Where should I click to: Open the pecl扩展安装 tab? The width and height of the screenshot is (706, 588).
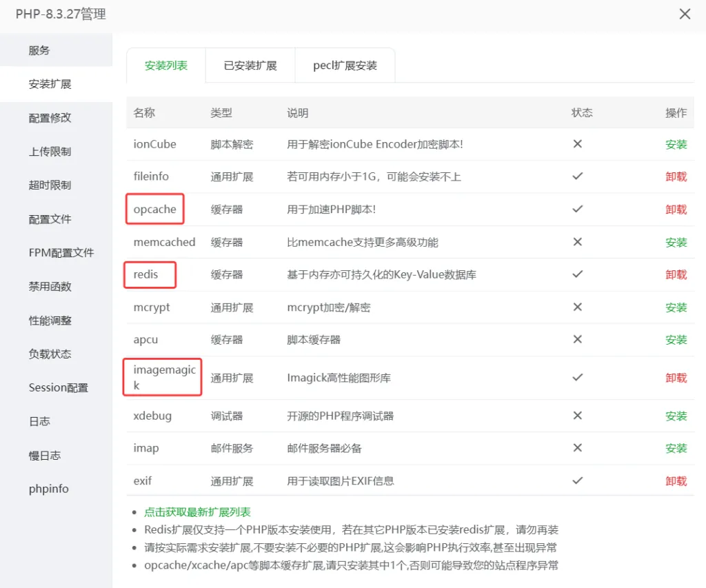345,65
